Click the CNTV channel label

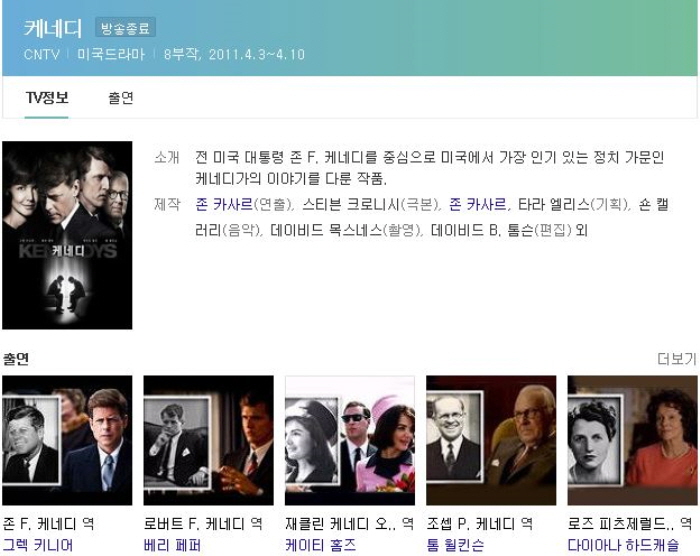42,54
